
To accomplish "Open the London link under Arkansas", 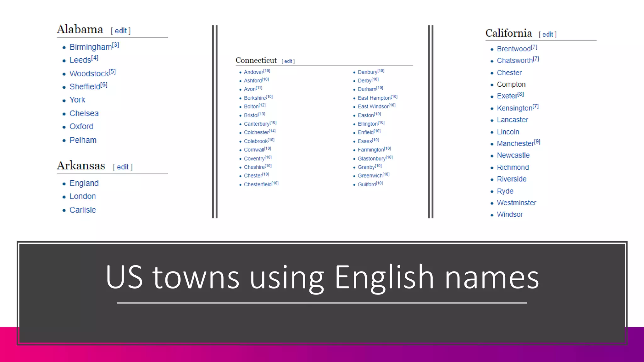I will (82, 196).
